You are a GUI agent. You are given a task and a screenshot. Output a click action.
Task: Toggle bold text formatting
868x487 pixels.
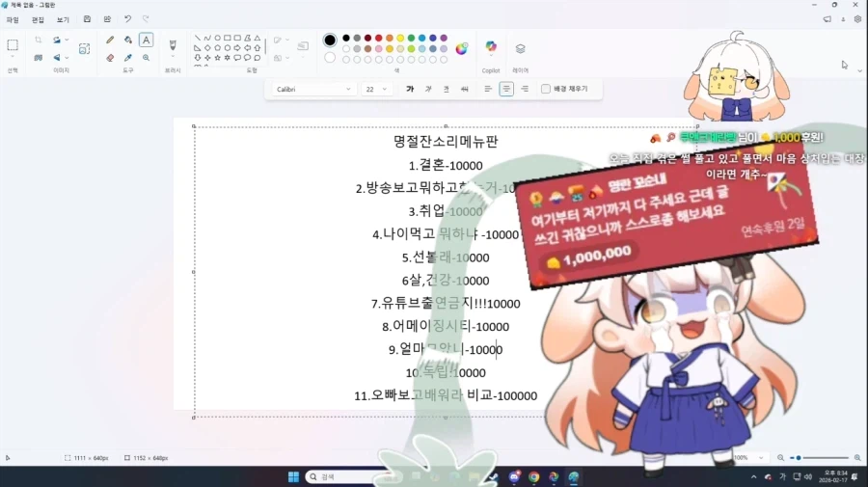pos(410,89)
